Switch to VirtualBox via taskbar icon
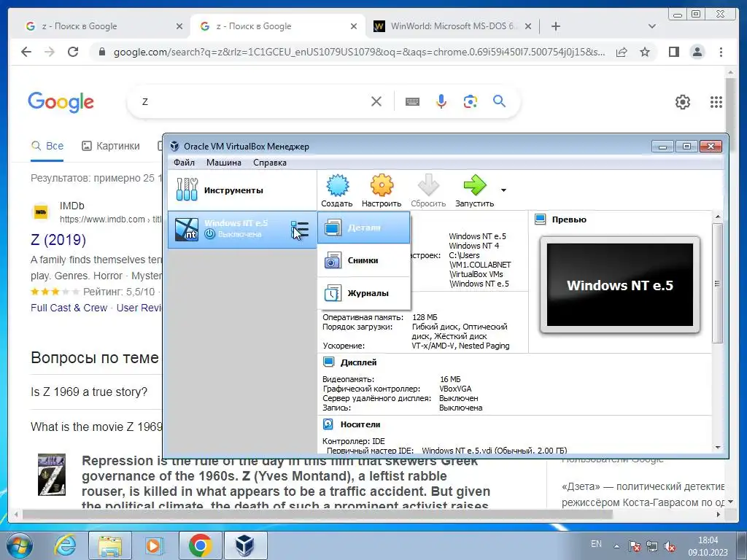The width and height of the screenshot is (747, 560). pos(245,545)
